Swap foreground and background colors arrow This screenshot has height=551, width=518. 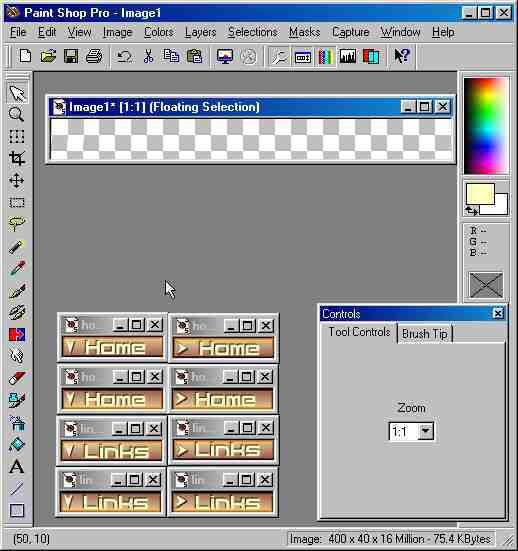coord(471,211)
